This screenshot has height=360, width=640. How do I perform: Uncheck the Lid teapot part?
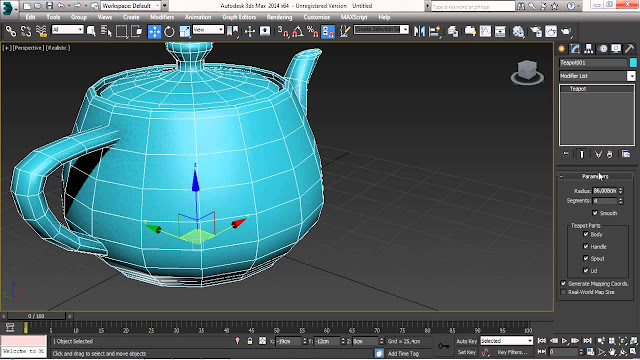coord(586,271)
